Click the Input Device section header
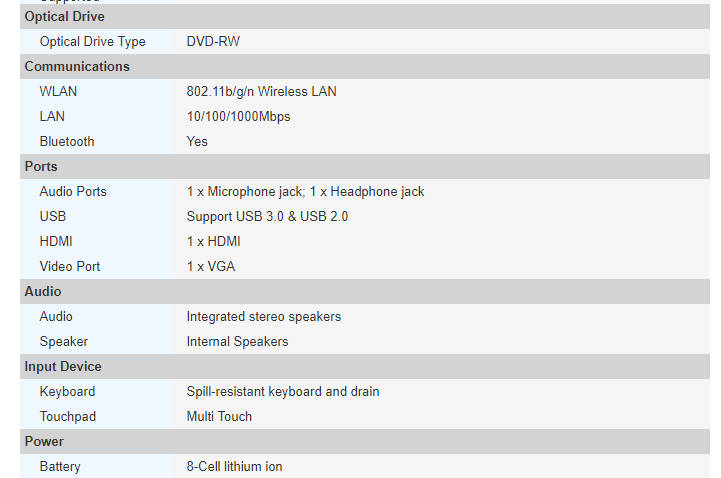This screenshot has width=721, height=478. pyautogui.click(x=63, y=367)
